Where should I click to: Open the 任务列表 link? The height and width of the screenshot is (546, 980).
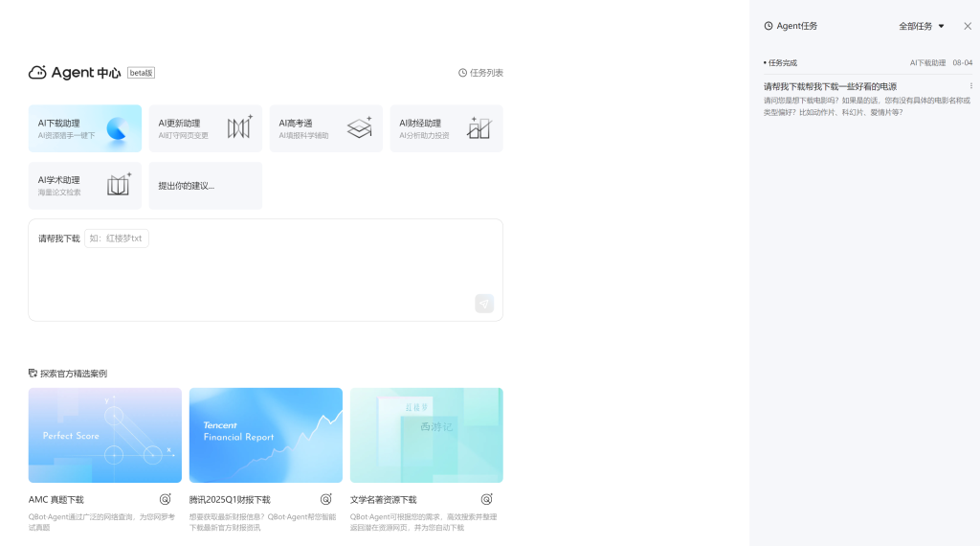tap(480, 73)
